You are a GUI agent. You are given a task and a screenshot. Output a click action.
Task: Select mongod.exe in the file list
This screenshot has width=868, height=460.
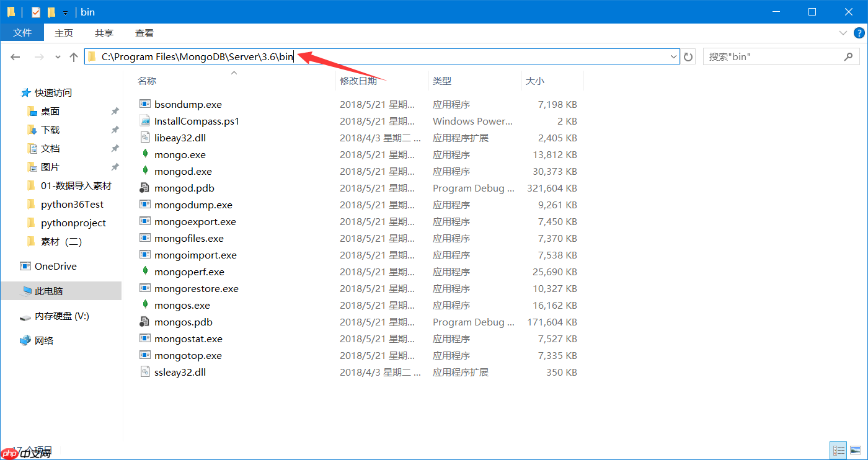[x=184, y=171]
